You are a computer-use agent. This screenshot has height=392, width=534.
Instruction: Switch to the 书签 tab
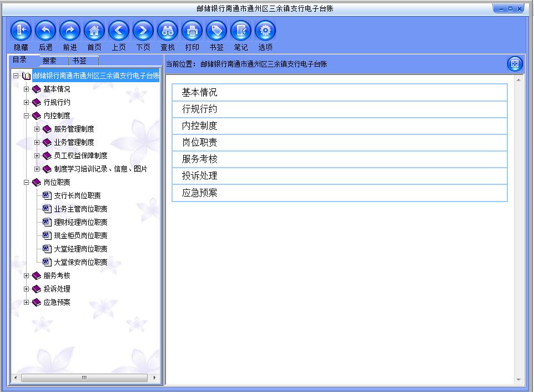(x=79, y=61)
